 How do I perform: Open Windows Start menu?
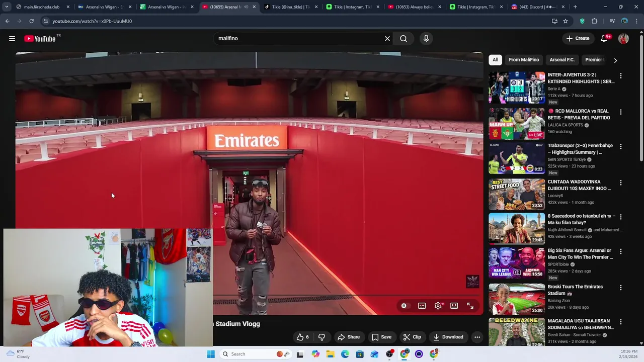click(x=211, y=354)
